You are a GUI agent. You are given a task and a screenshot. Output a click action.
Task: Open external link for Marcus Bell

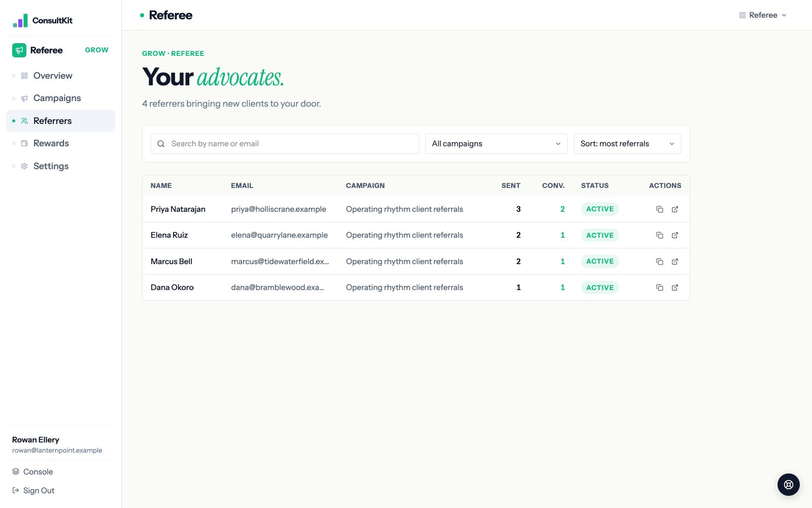click(675, 262)
